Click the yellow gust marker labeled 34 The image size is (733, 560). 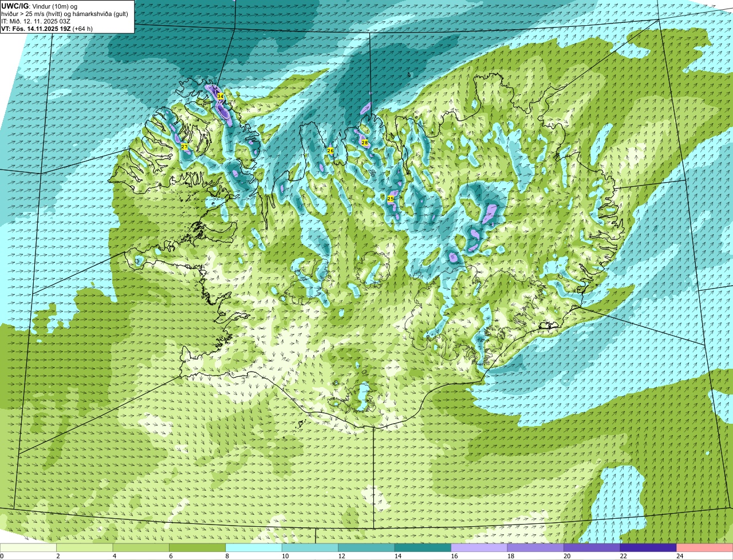click(x=220, y=96)
